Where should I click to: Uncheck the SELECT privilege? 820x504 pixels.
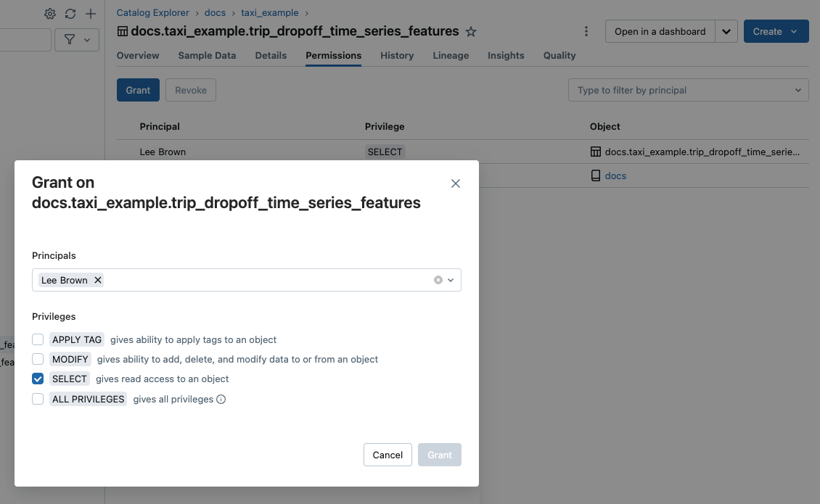[38, 378]
